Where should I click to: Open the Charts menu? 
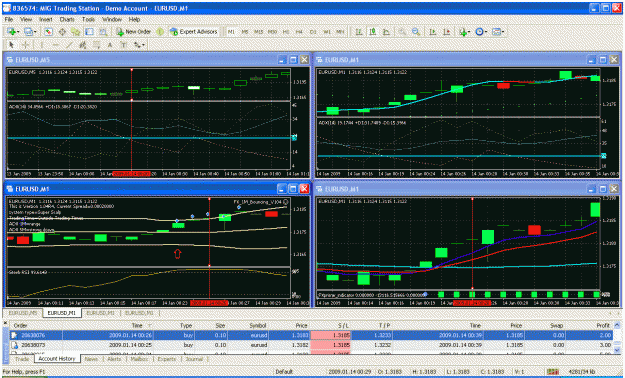coord(67,19)
